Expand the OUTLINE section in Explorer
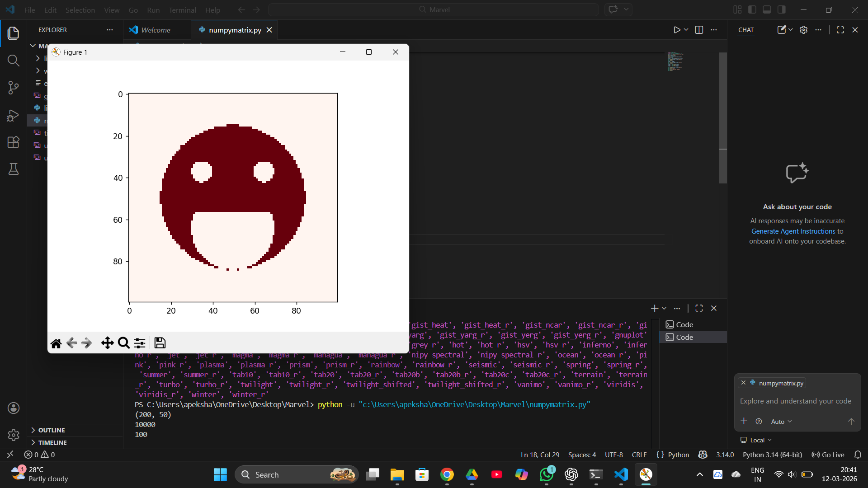 tap(51, 430)
